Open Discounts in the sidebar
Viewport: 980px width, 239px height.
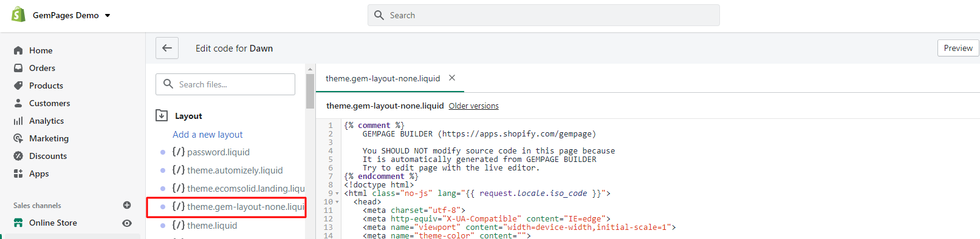(48, 156)
